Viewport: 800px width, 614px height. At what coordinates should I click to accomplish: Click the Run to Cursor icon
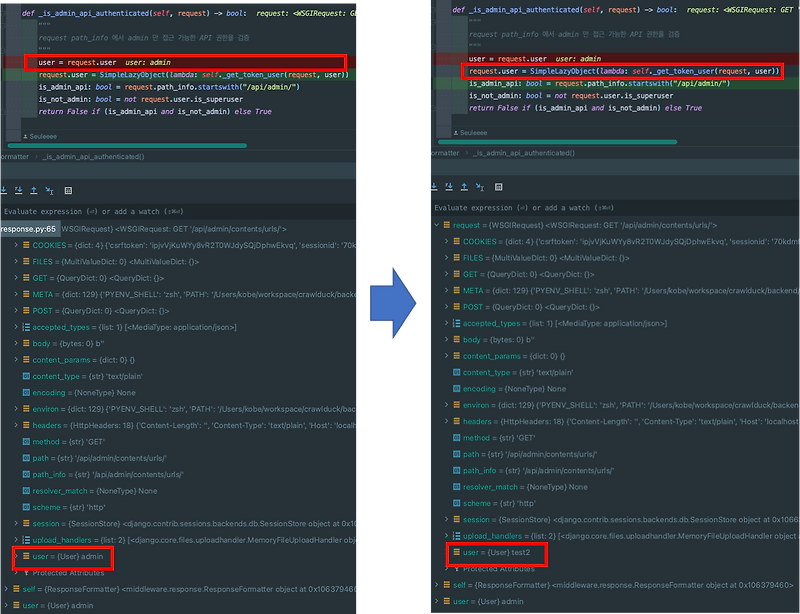coord(48,190)
